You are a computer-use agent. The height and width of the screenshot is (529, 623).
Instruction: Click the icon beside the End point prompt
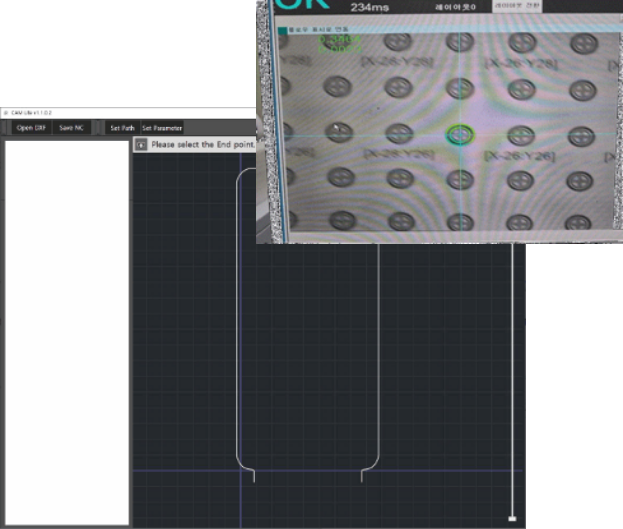pos(141,145)
